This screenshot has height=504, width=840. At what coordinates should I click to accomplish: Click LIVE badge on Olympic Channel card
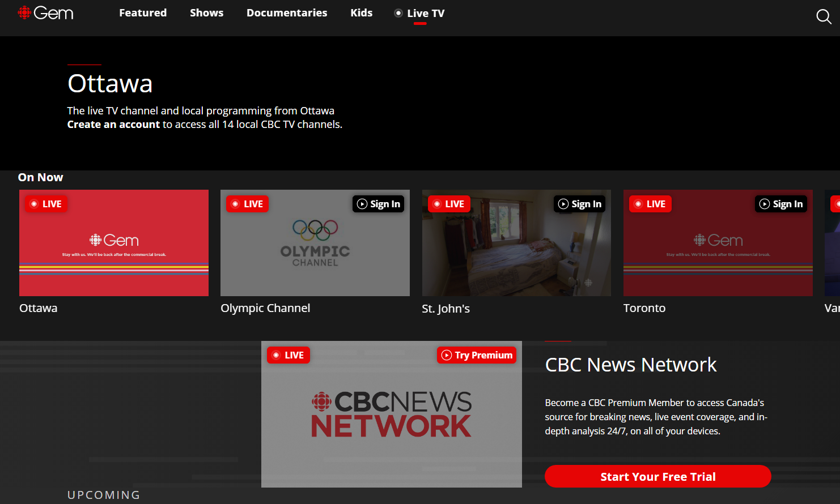247,204
